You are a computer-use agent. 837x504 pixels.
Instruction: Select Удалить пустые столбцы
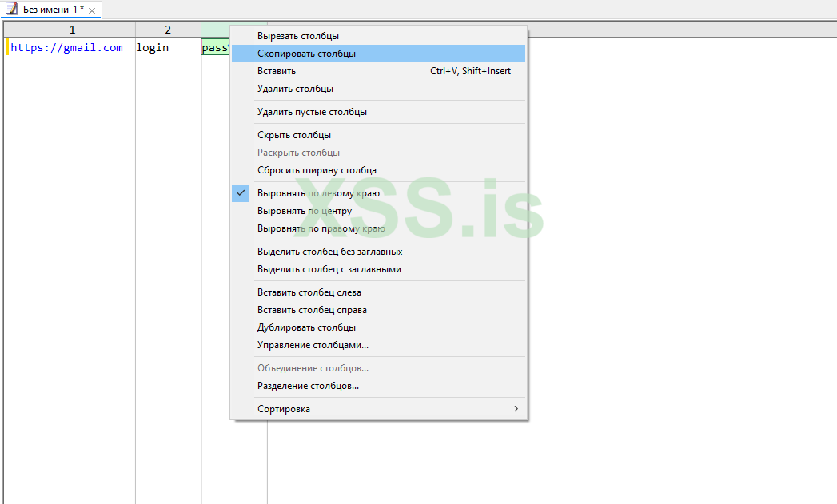pos(378,112)
